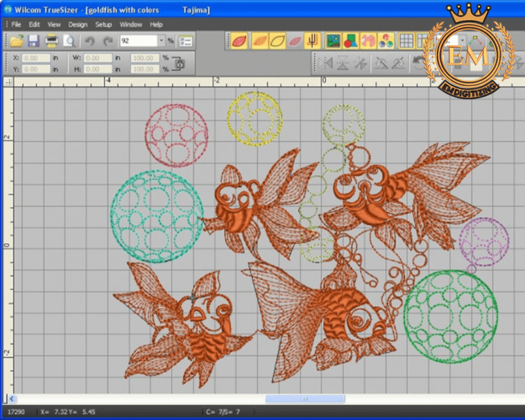Show vector shapes icon in toolbar

pos(351,41)
